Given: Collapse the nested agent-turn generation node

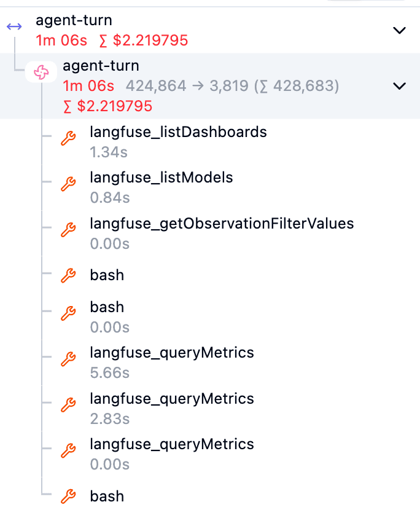Looking at the screenshot, I should 399,86.
